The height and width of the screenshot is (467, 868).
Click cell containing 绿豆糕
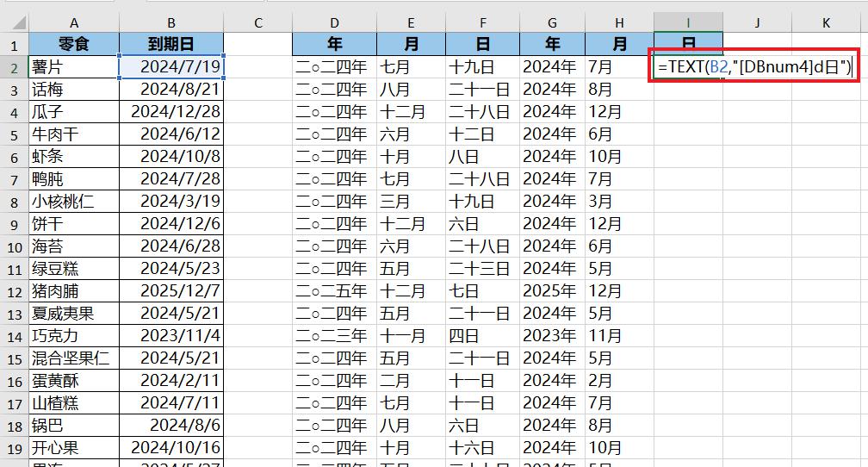pos(74,269)
